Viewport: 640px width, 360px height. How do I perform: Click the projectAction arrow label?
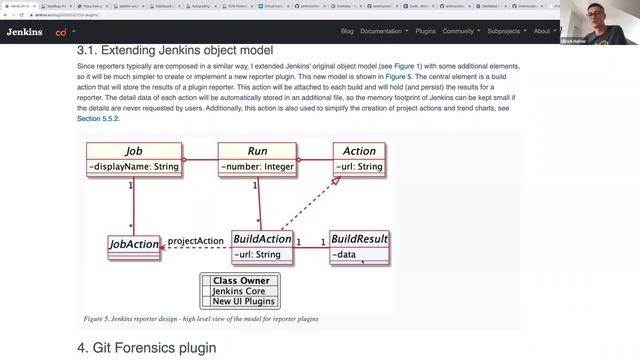(196, 241)
